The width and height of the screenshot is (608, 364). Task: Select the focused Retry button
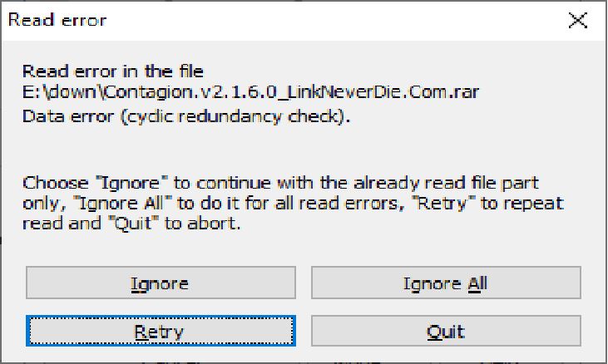(x=160, y=332)
